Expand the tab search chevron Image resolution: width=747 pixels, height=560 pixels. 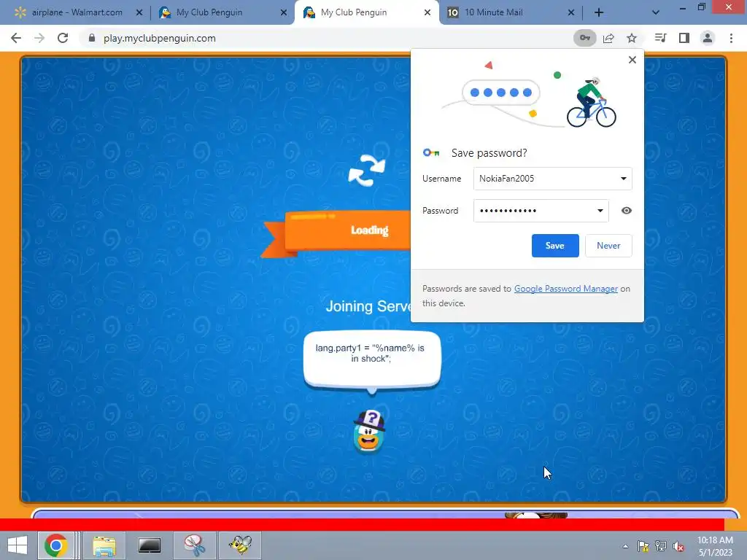tap(656, 12)
